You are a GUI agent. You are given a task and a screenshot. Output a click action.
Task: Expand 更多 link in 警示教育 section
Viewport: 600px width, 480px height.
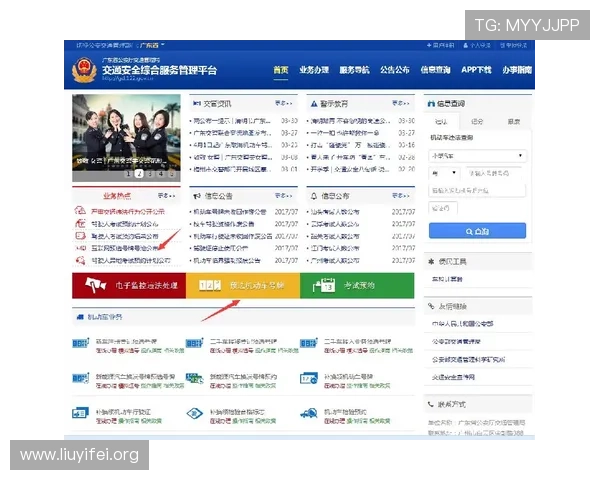[x=401, y=103]
